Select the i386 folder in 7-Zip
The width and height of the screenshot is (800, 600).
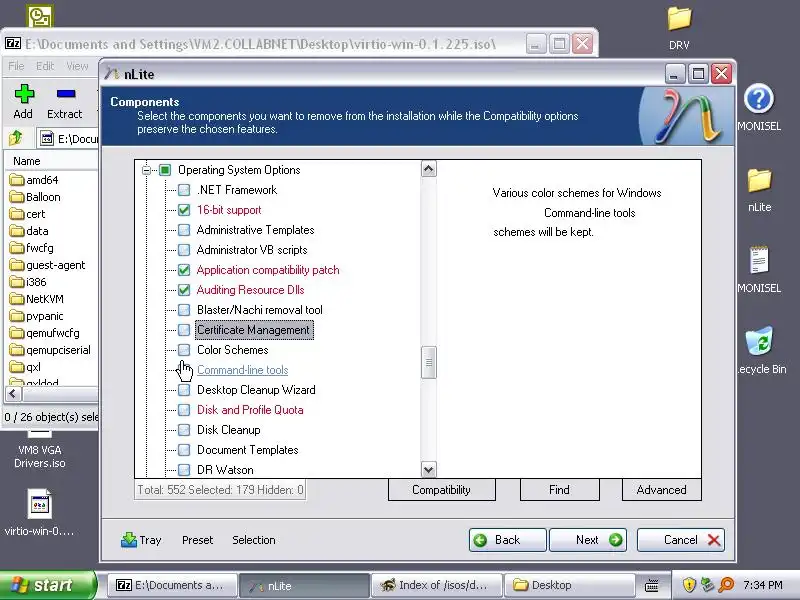[x=28, y=282]
